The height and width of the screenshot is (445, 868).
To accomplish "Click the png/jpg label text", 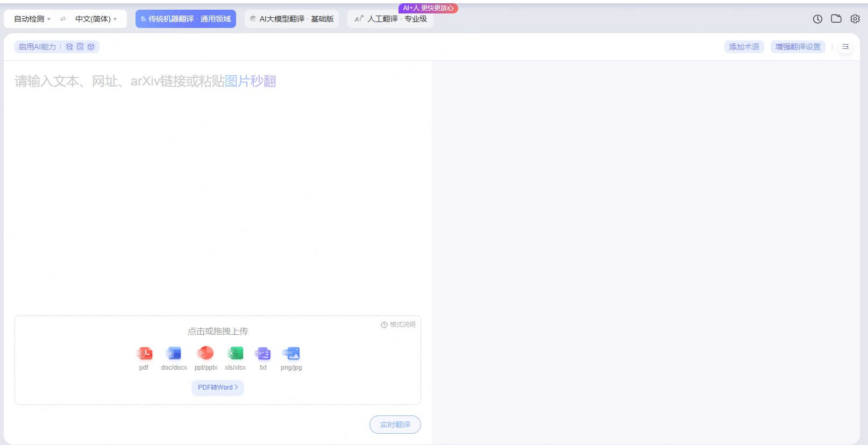I will [291, 368].
